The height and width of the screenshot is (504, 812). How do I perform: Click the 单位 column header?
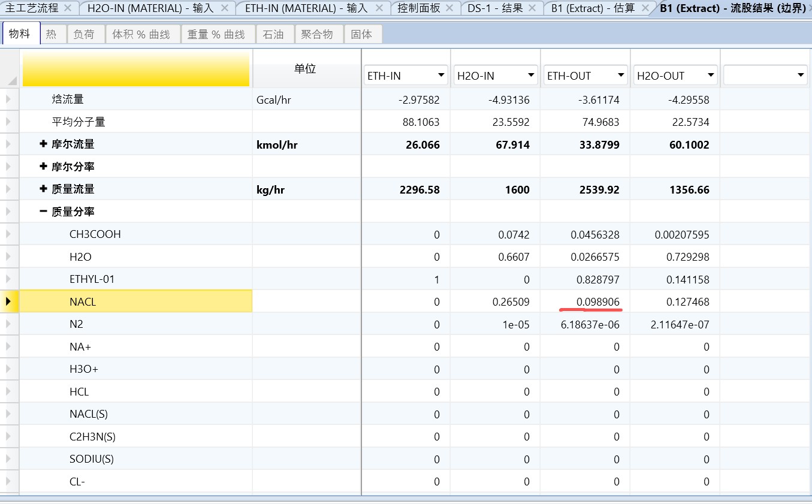[x=305, y=69]
